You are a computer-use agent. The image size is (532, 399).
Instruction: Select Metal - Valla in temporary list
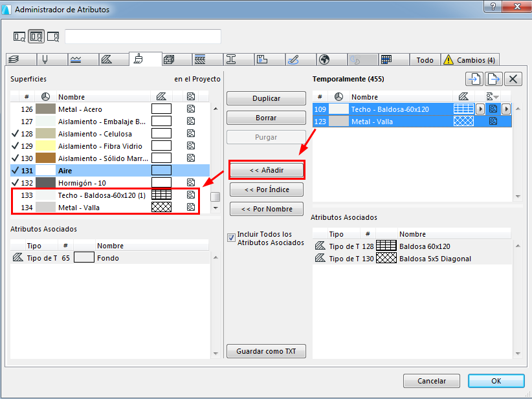412,122
